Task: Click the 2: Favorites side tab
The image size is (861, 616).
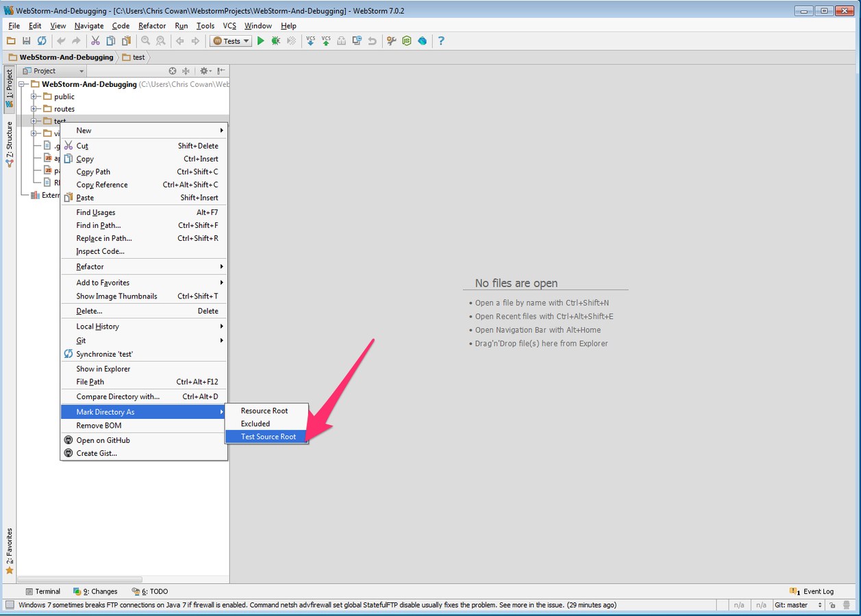Action: point(9,551)
